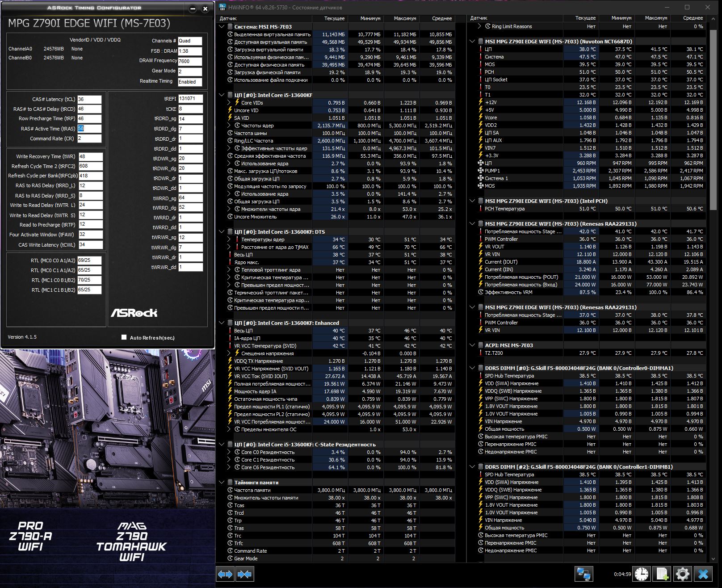
Task: Click the tWRWR_dd value field
Action: click(190, 267)
